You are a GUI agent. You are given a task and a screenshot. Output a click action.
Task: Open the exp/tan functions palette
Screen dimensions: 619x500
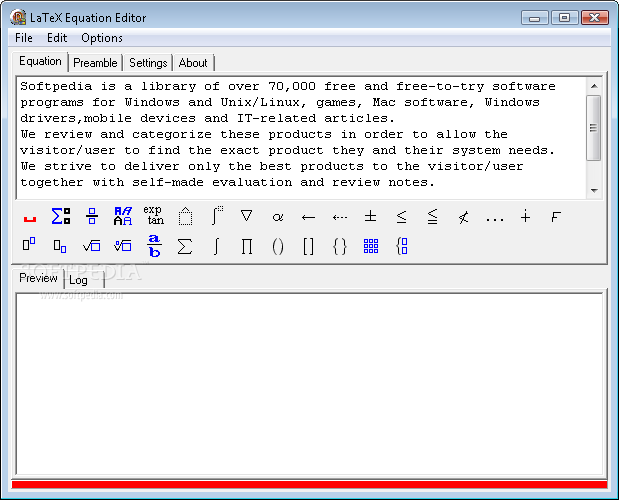[154, 215]
